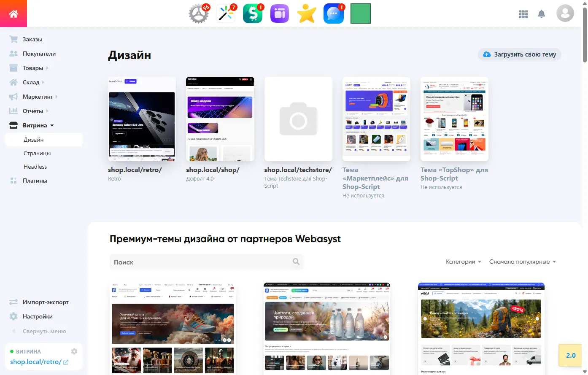Open notifications via the bell icon
The width and height of the screenshot is (588, 375).
pos(541,13)
